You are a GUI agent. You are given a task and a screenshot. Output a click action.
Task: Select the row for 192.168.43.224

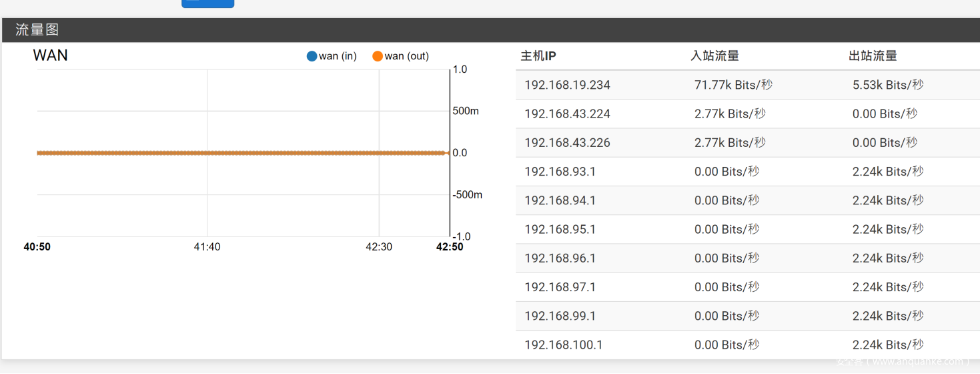(567, 114)
